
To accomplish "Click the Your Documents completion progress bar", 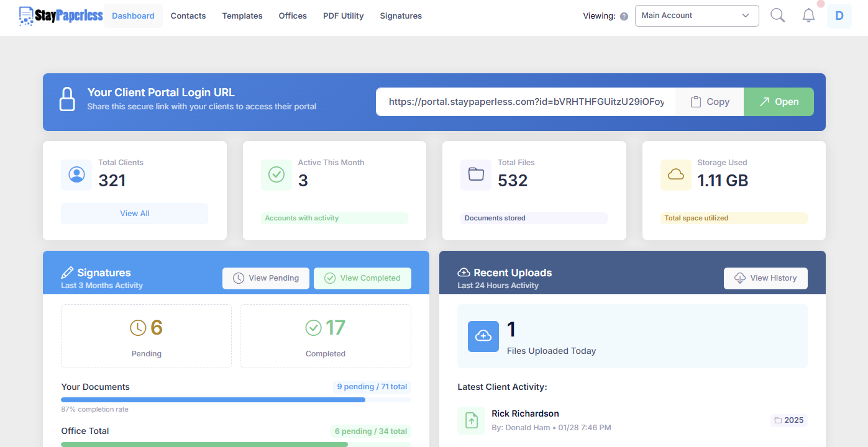I will tap(235, 399).
